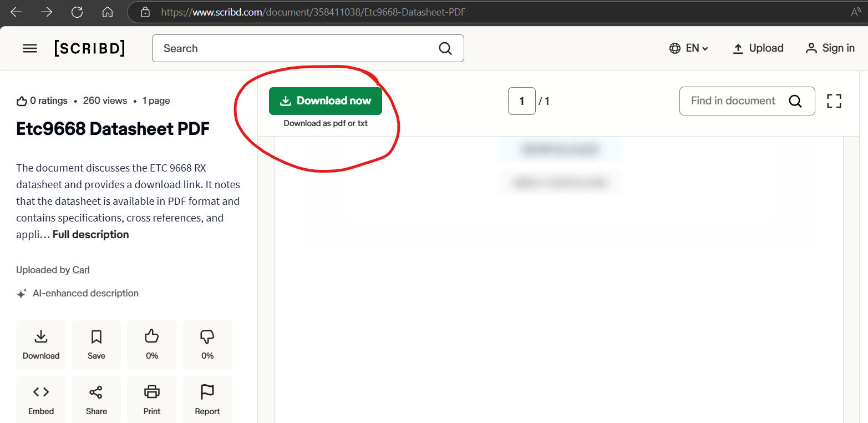This screenshot has width=868, height=423.
Task: Downvote using the thumbs-down 0% tile
Action: [207, 345]
